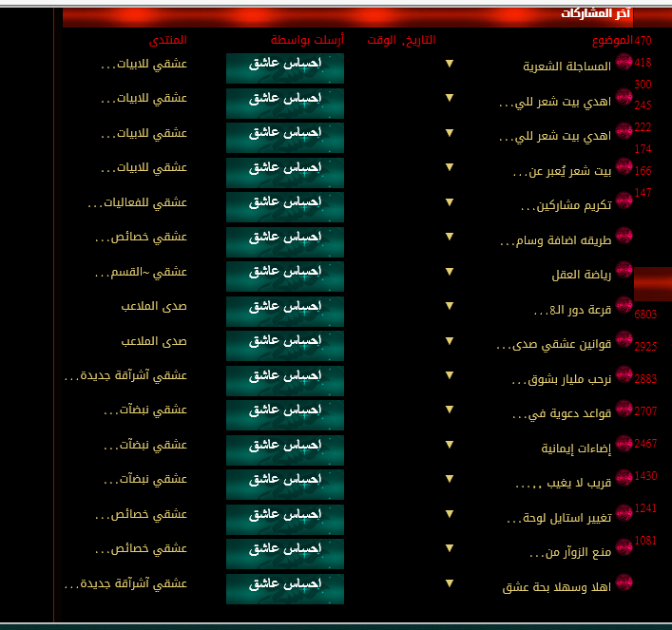Click the yellow arrow in the المساجلة الشعرية row
Viewport: 672px width, 630px height.
tap(450, 64)
